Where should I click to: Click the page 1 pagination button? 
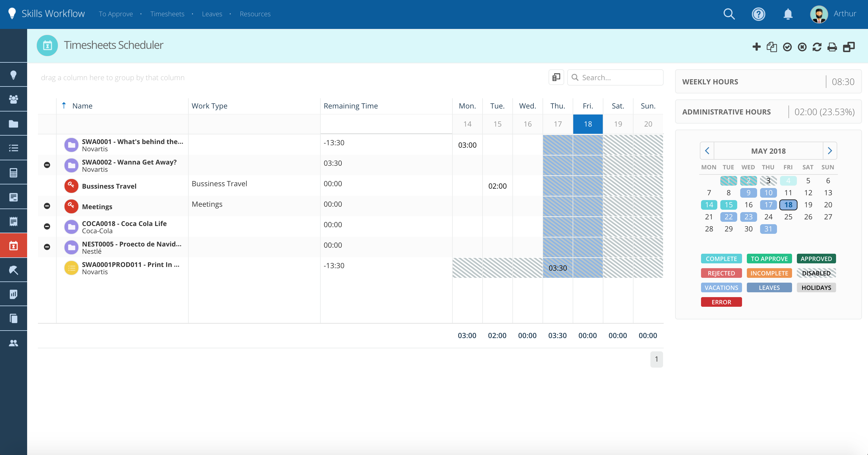656,359
